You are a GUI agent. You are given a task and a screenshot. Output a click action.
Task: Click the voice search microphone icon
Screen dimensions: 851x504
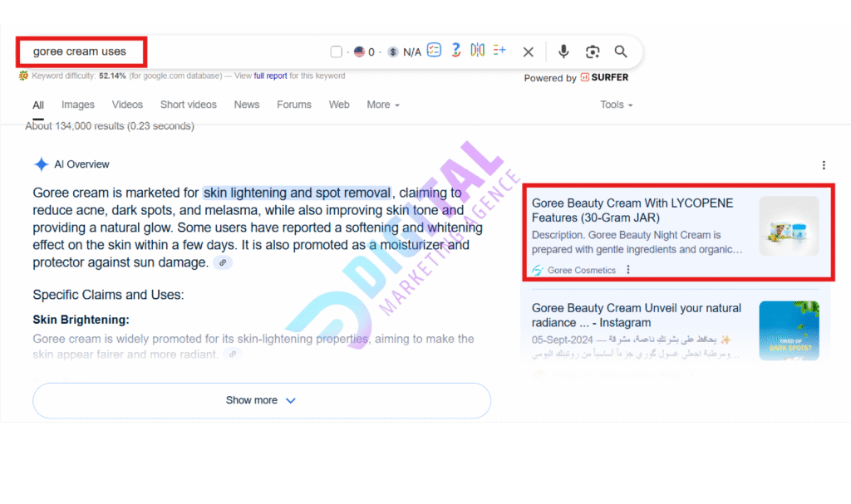point(563,51)
